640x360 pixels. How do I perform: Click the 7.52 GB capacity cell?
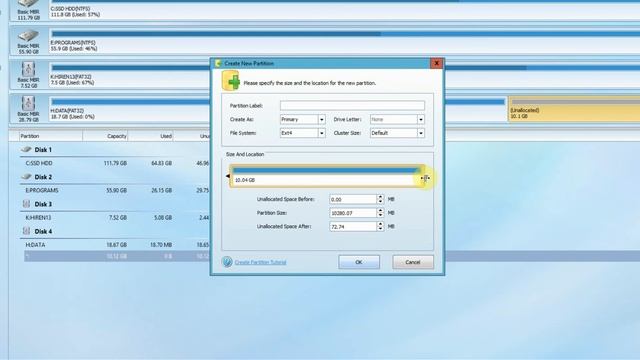(118, 218)
